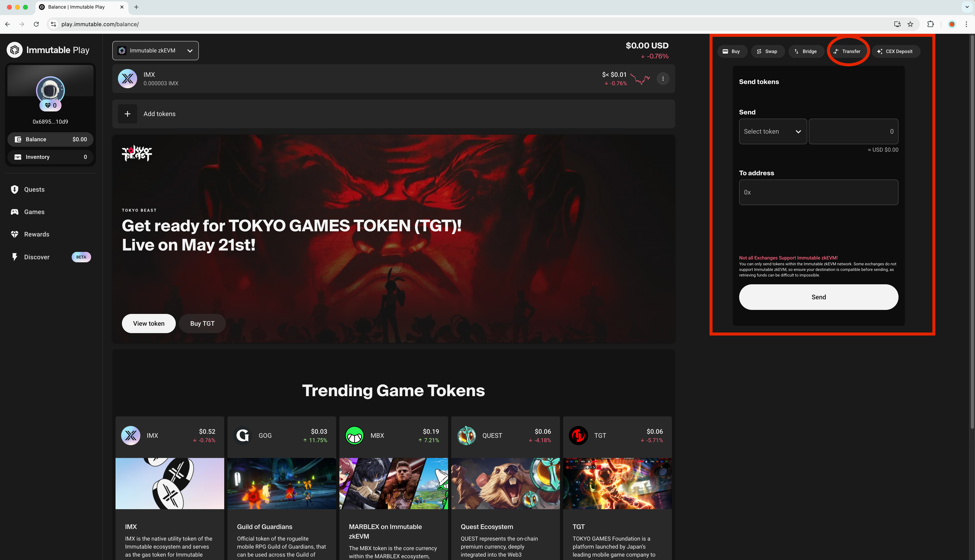Click the zkEVM exchanges warning heading

click(x=788, y=258)
